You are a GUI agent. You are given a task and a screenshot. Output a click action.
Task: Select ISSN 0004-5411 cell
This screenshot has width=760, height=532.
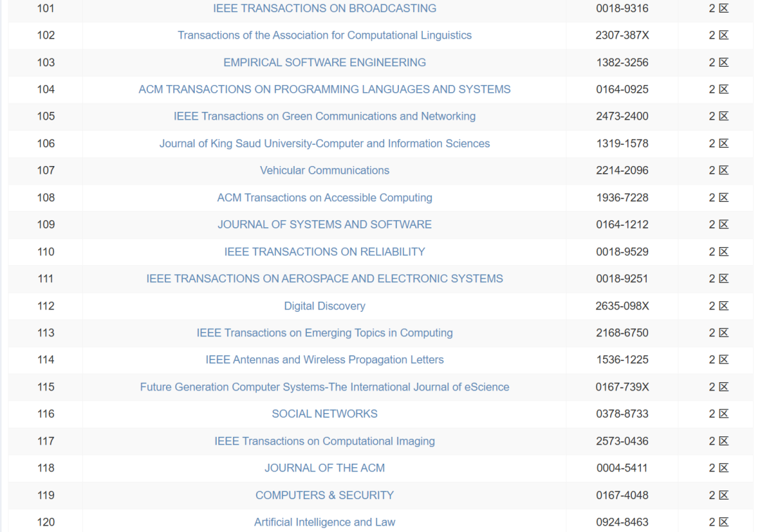622,468
